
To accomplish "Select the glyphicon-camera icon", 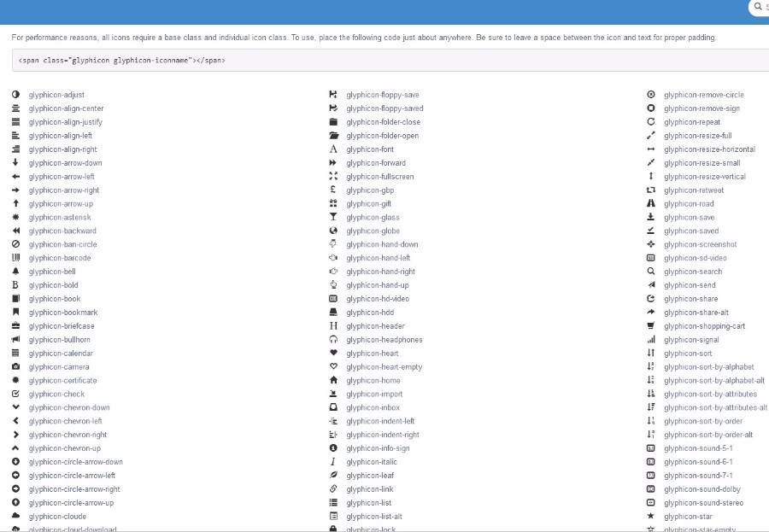I will (15, 366).
